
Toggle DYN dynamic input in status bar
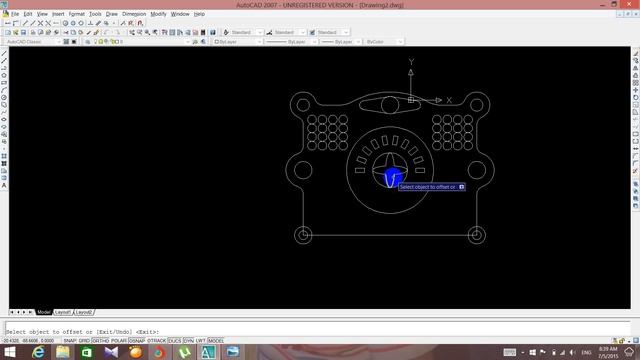(x=189, y=340)
